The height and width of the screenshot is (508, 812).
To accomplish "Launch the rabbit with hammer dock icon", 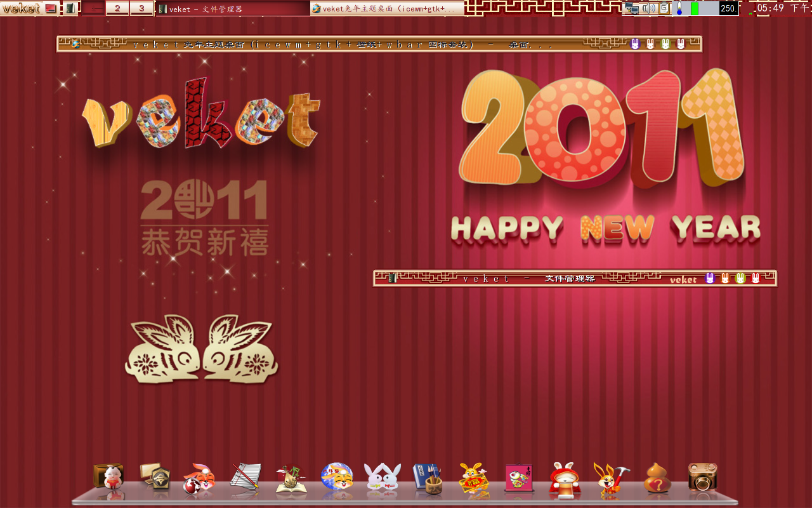I will pos(611,479).
